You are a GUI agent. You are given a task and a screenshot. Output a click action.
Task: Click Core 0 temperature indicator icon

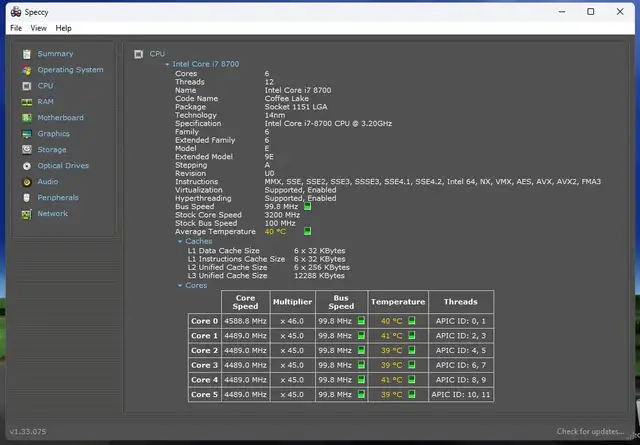[411, 321]
